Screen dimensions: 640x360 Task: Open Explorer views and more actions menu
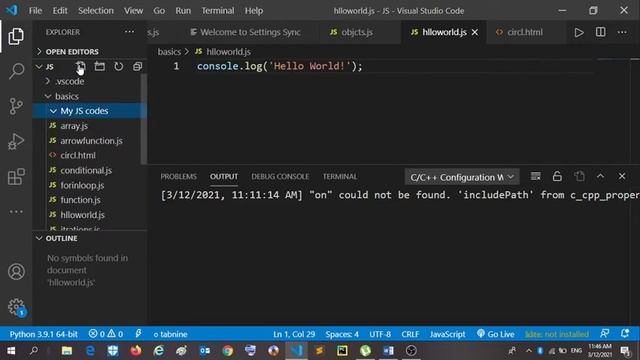(x=129, y=32)
